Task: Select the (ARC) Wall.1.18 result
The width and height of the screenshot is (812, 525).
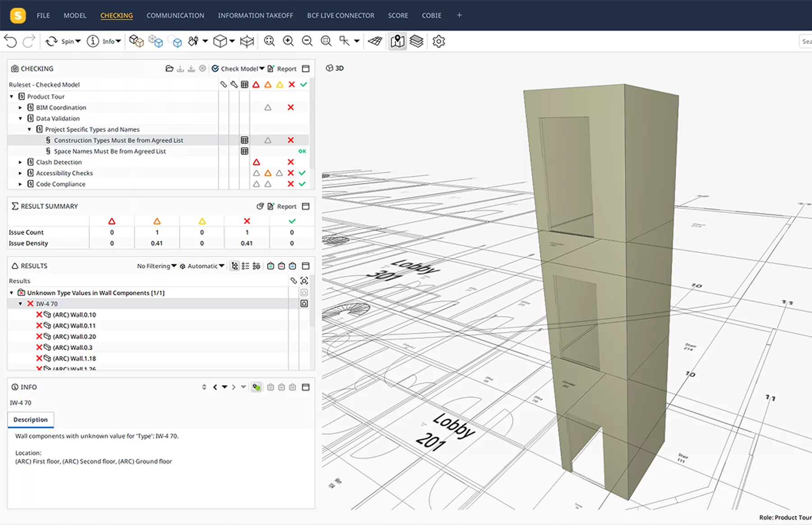Action: [74, 359]
